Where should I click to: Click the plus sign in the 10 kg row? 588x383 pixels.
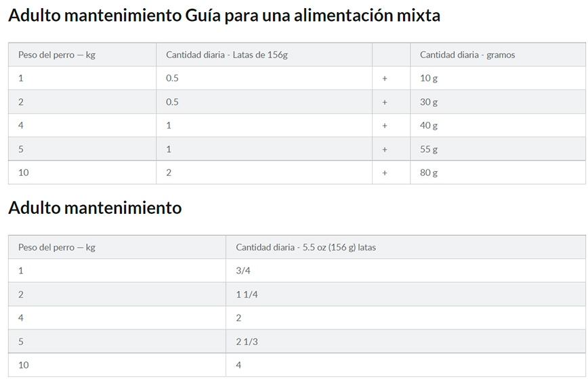384,173
